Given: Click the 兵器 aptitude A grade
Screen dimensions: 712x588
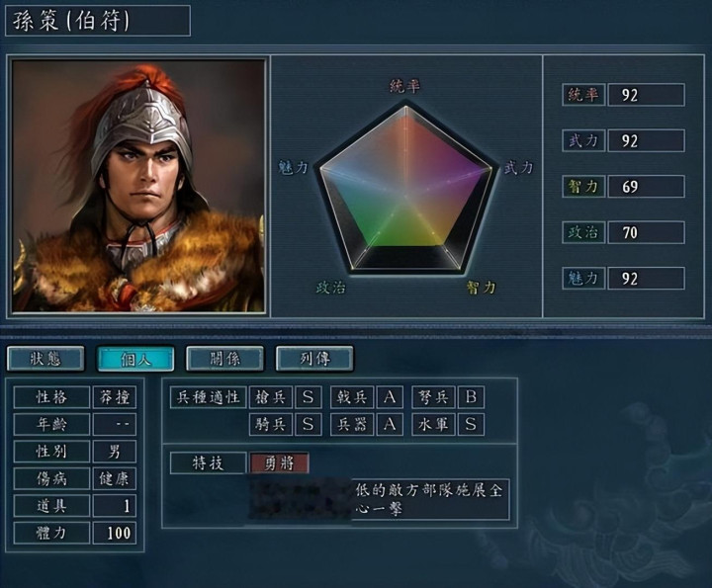Looking at the screenshot, I should [390, 424].
